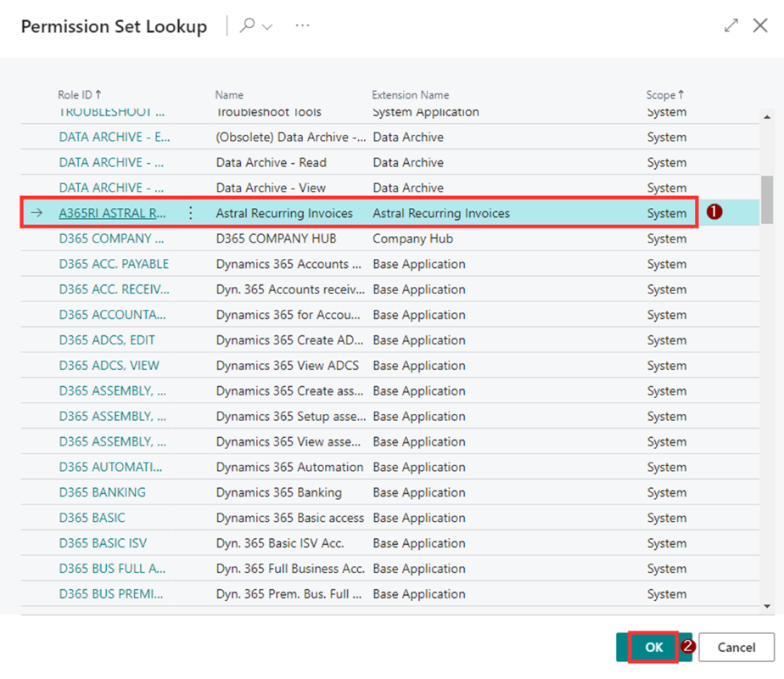
Task: Close the Permission Set Lookup dialog
Action: click(761, 25)
